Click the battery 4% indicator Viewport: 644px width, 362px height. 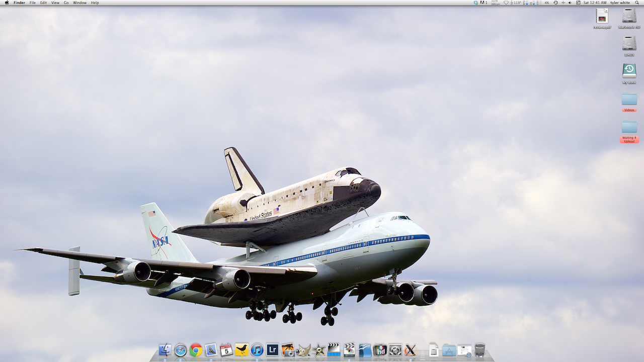coord(546,3)
